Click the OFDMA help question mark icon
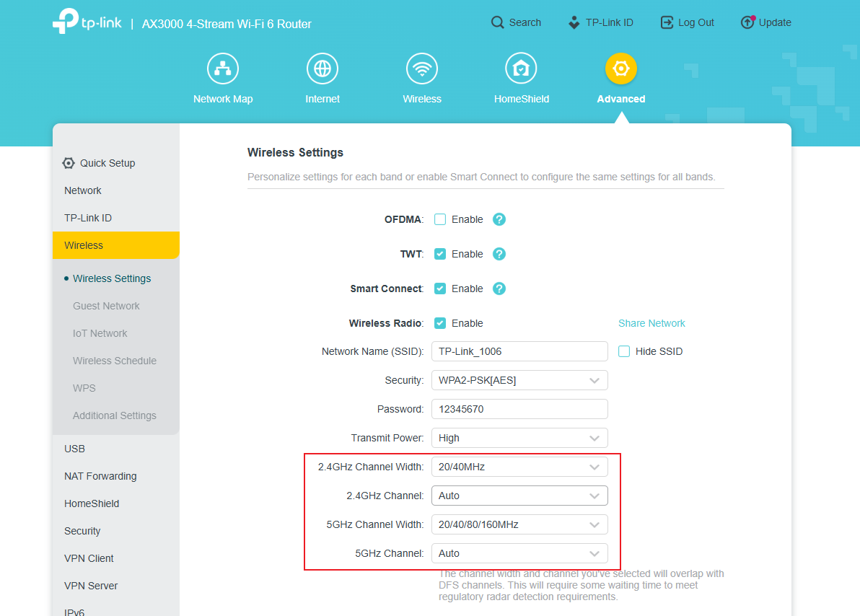The image size is (860, 616). pos(499,219)
